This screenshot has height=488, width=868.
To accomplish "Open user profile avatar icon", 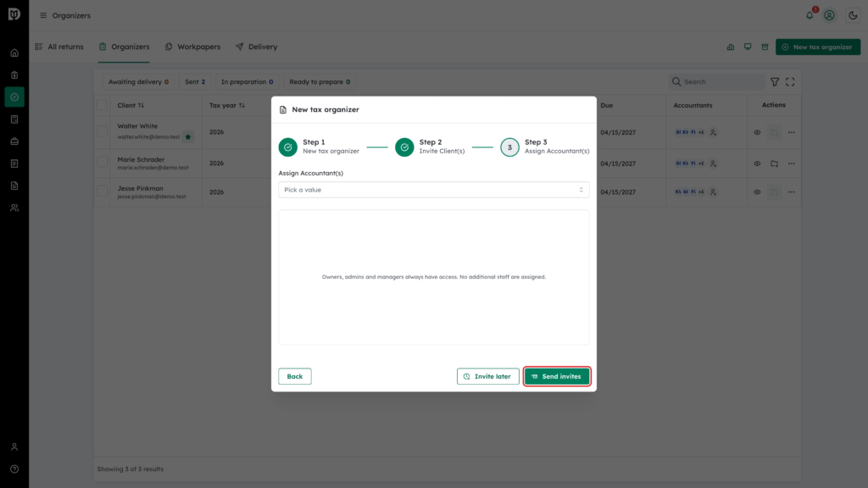I will pyautogui.click(x=829, y=15).
